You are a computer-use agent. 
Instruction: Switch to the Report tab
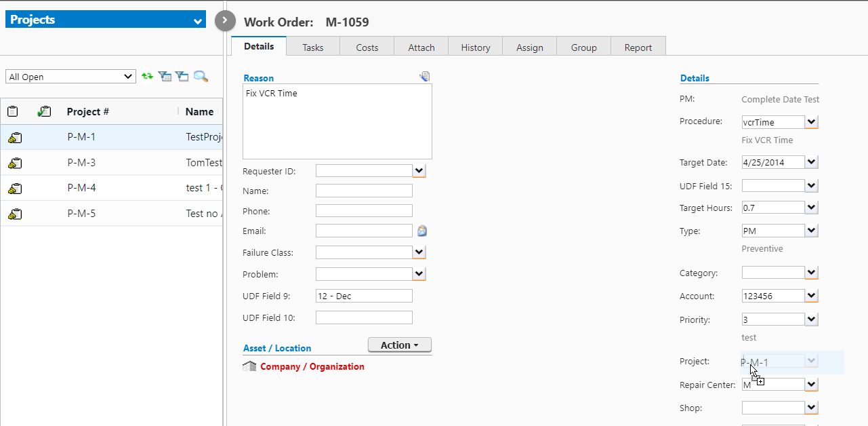(638, 47)
